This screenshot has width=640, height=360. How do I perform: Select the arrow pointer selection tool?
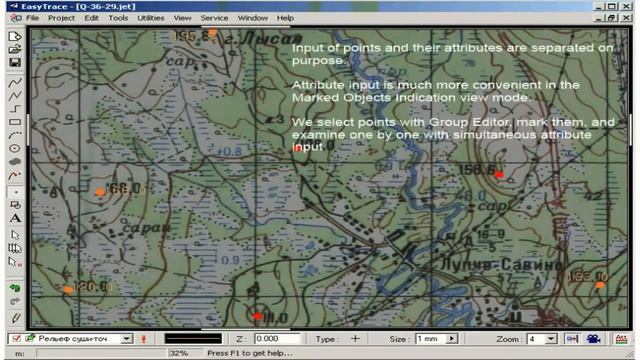(15, 235)
